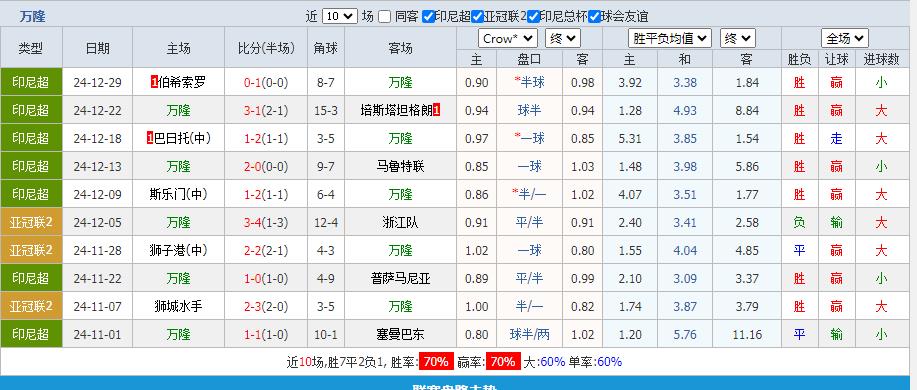Click the date 24-12-18
This screenshot has height=390, width=917.
98,139
